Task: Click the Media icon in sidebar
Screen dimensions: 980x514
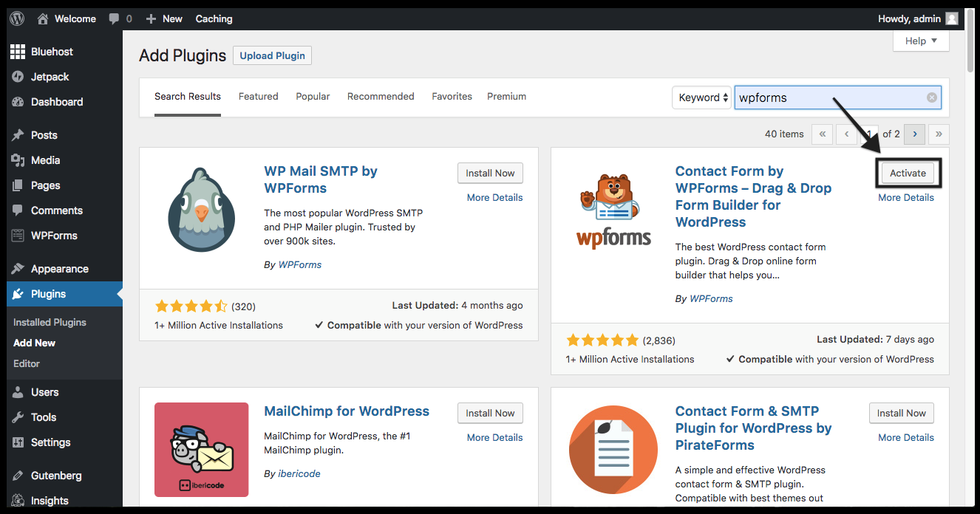Action: 18,160
